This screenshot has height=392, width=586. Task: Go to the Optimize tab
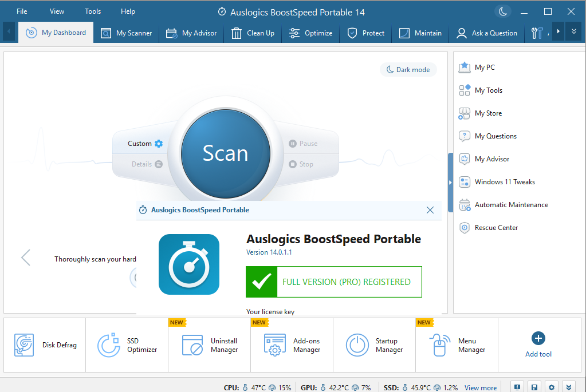click(310, 33)
